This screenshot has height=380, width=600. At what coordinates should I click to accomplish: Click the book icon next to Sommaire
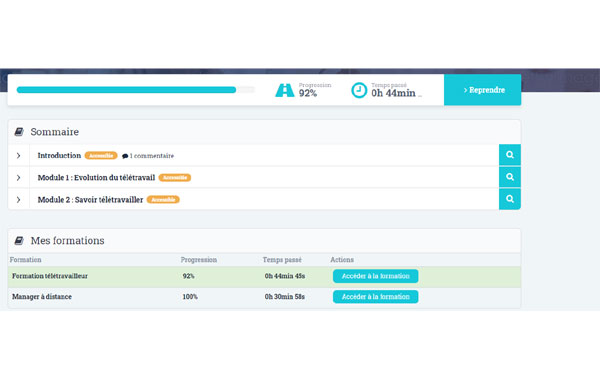coord(19,132)
